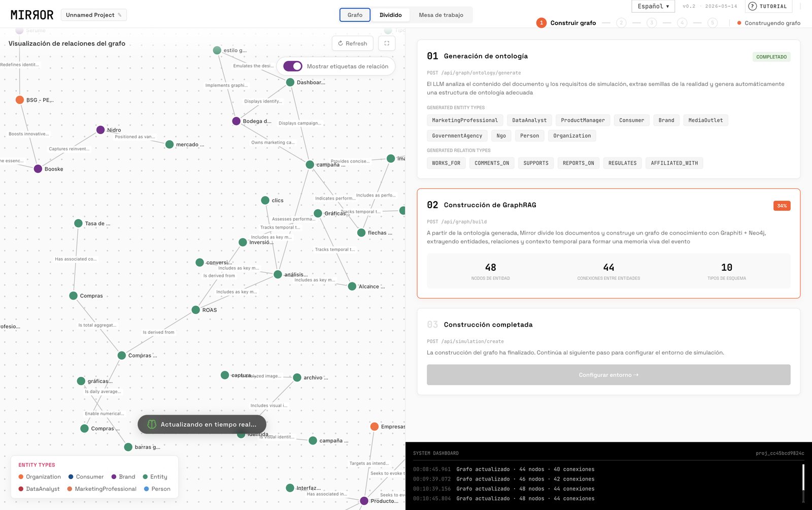
Task: Click the fullscreen expand graph icon
Action: [x=387, y=43]
